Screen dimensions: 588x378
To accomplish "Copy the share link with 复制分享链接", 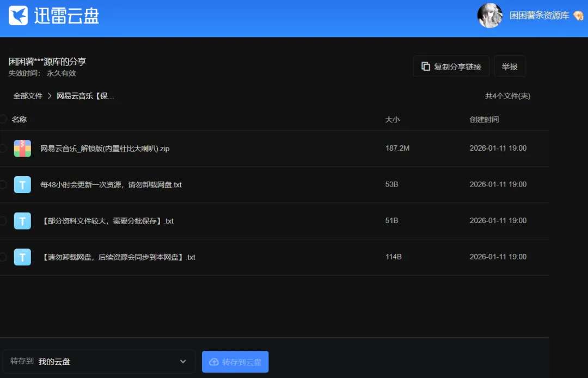I will (x=451, y=67).
